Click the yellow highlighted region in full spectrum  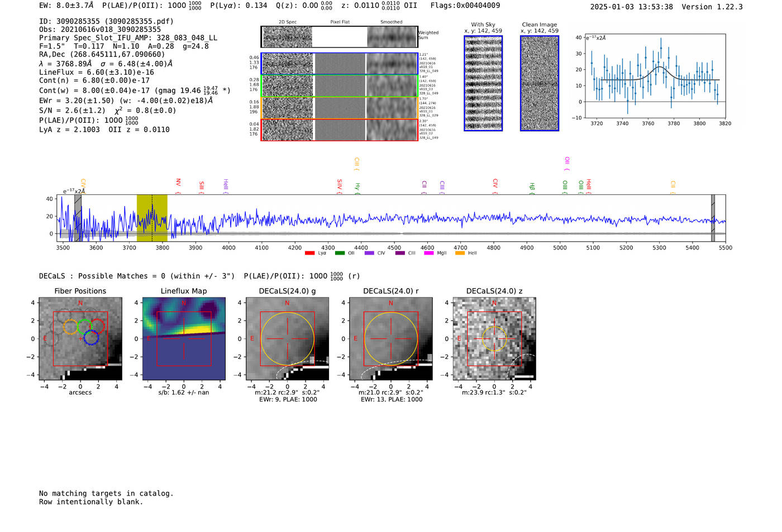tap(152, 218)
